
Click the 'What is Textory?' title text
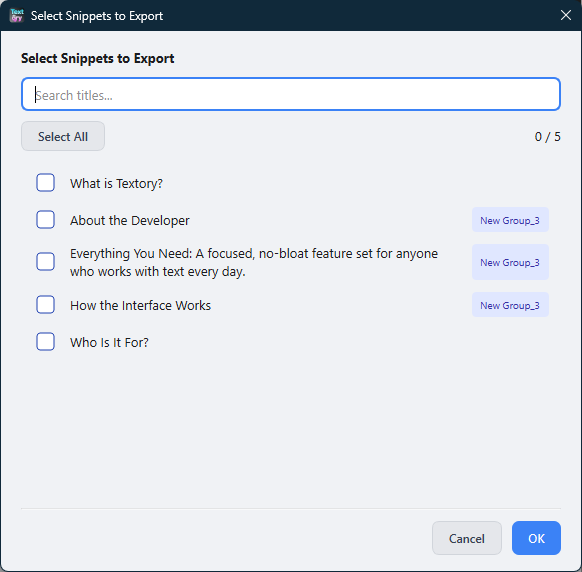pyautogui.click(x=117, y=183)
